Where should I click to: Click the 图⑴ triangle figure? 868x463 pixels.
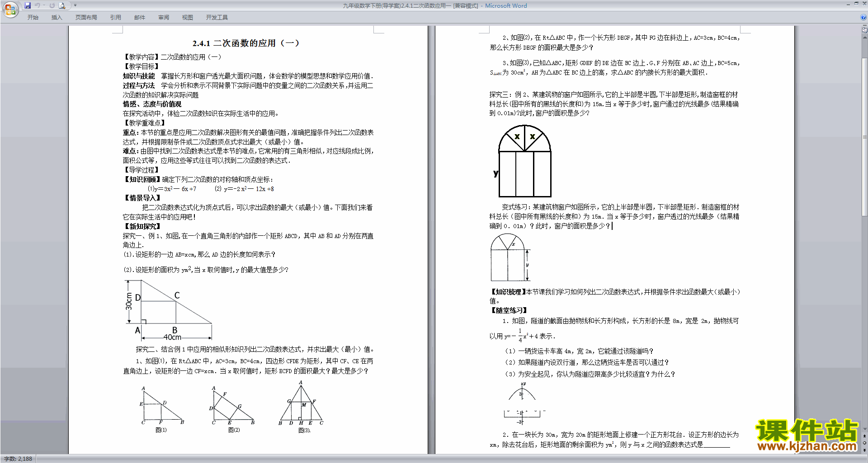[x=161, y=406]
